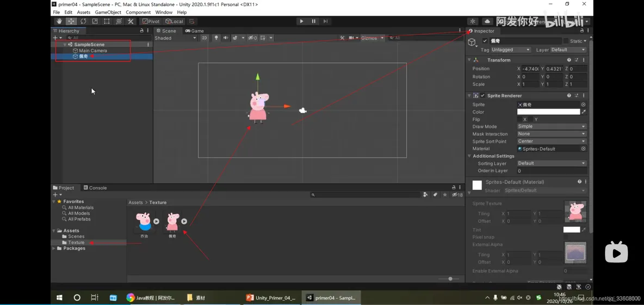The image size is (644, 305).
Task: Select the Hand tool in toolbar
Action: click(59, 21)
